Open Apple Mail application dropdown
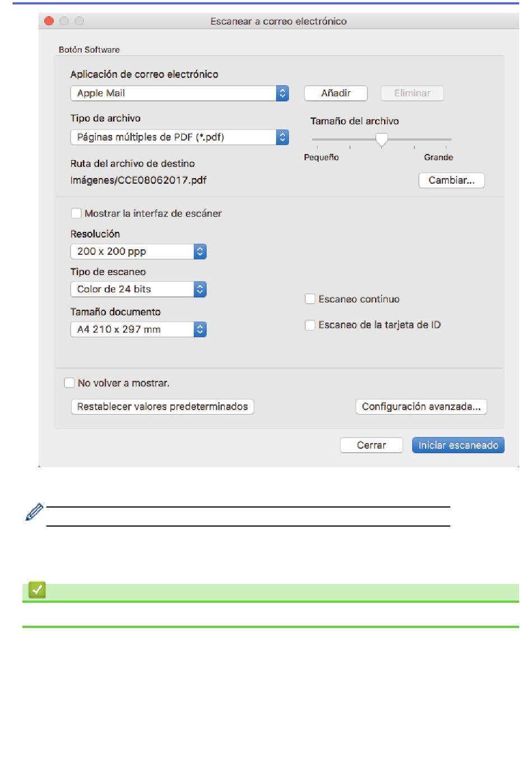The width and height of the screenshot is (532, 777). point(180,93)
